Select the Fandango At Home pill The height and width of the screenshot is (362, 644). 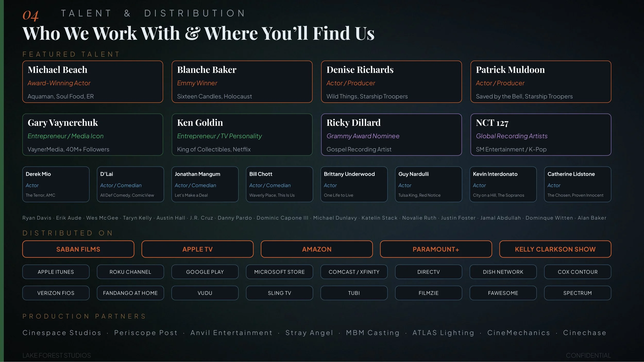pos(130,293)
